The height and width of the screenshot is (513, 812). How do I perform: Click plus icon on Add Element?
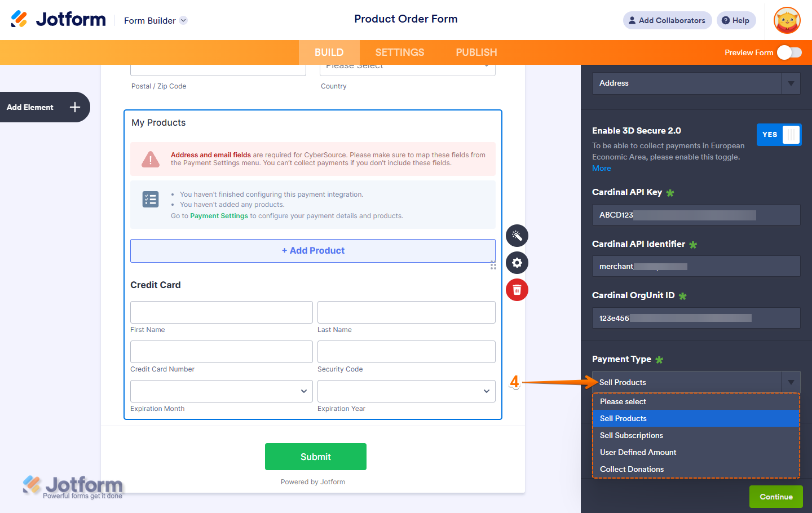point(75,107)
